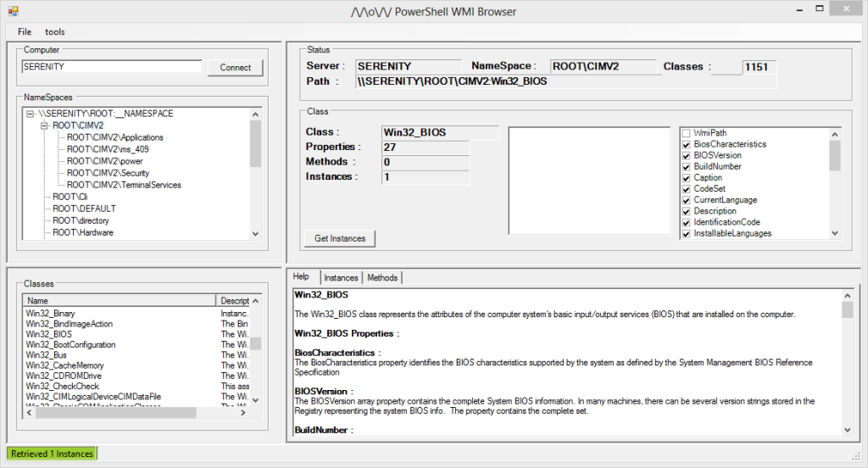Uncheck the Description property
The width and height of the screenshot is (868, 468).
point(687,211)
